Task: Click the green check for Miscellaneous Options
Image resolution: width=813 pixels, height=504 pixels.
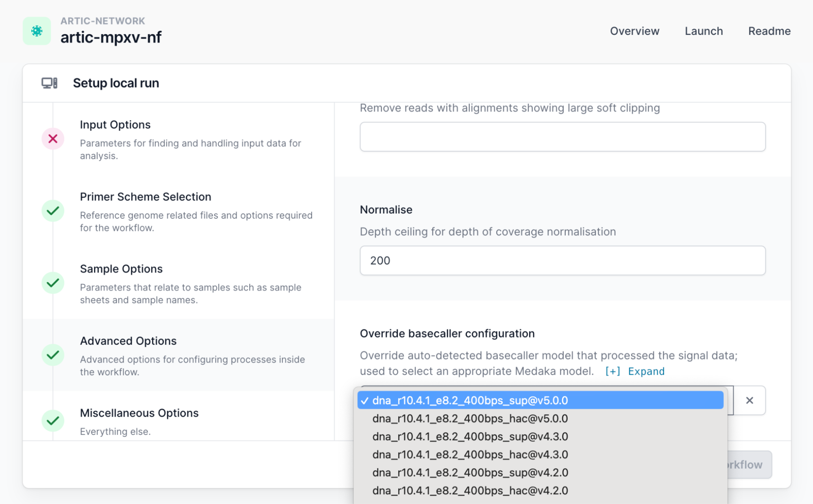Action: [x=53, y=421]
